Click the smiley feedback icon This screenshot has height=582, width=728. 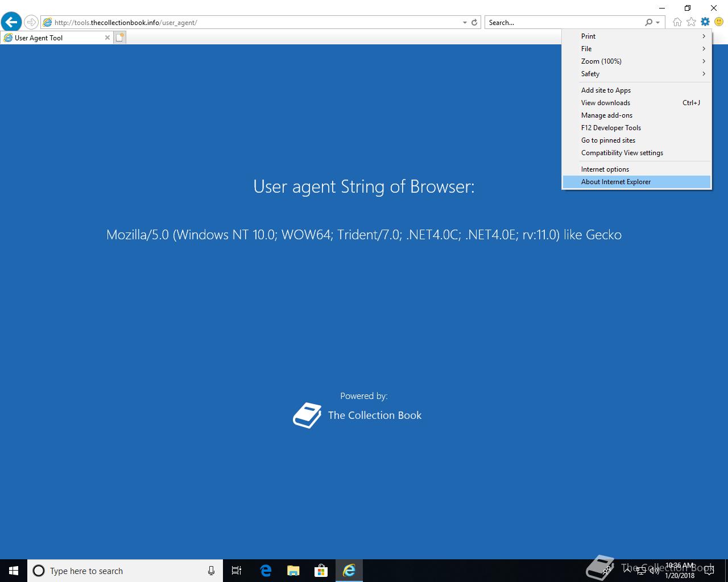click(719, 22)
